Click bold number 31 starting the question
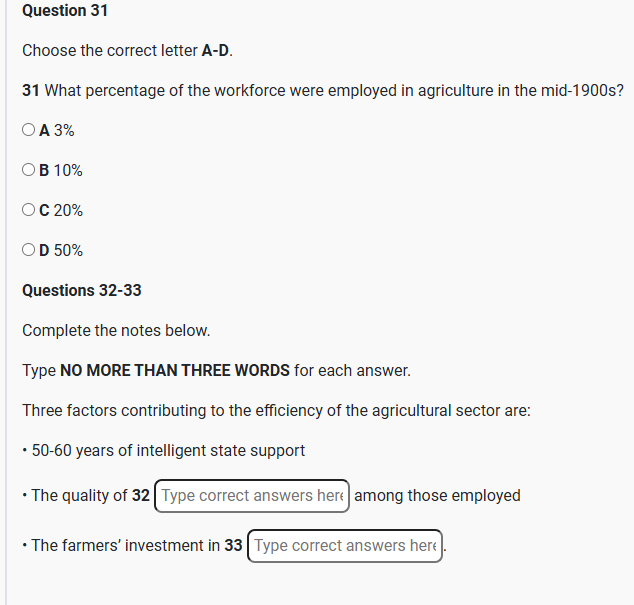The image size is (634, 605). [x=31, y=90]
